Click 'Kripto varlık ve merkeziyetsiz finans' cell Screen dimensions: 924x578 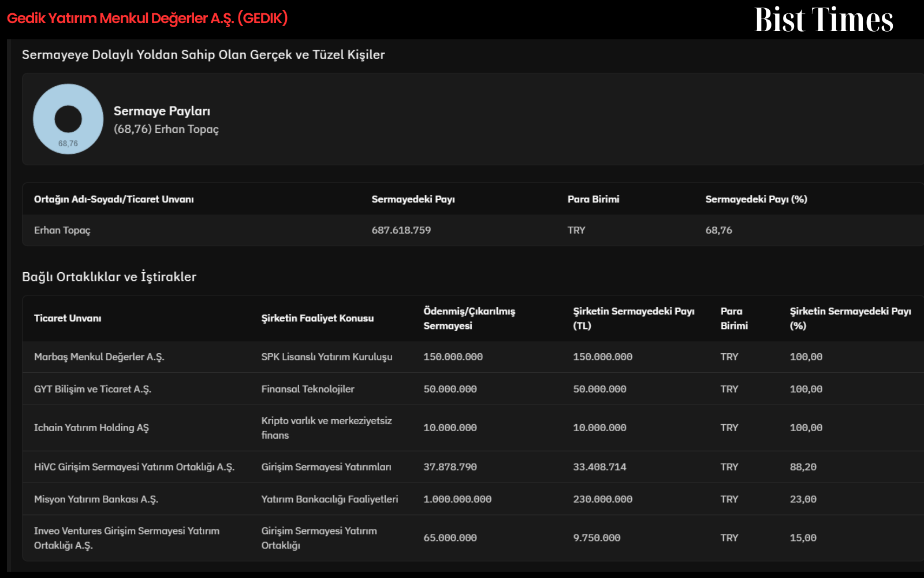pos(326,428)
